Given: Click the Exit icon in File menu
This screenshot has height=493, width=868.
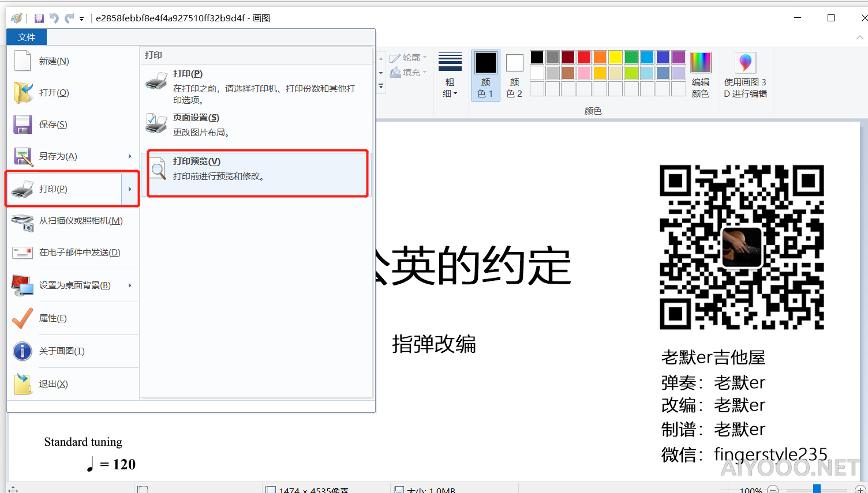Looking at the screenshot, I should pos(23,384).
